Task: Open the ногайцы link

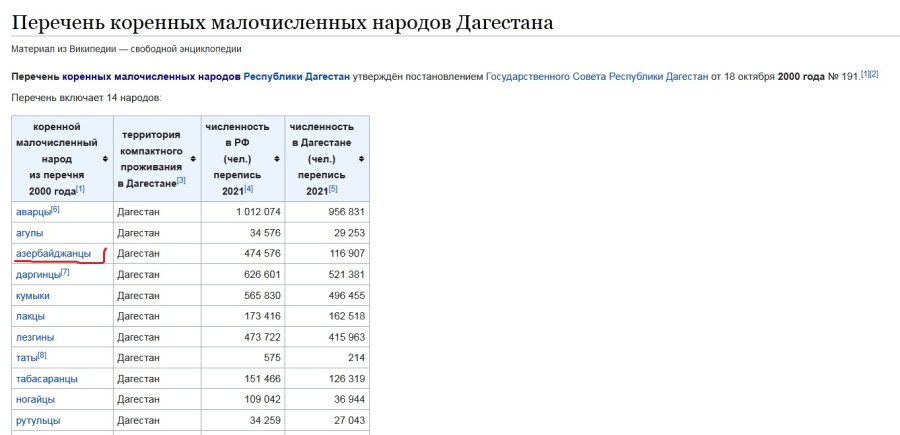Action: (36, 399)
